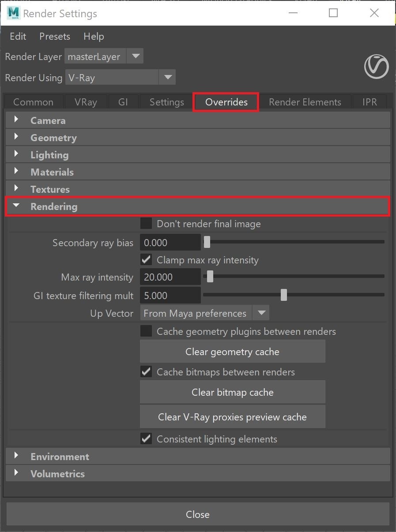
Task: Expand the Geometry rollout
Action: click(198, 137)
